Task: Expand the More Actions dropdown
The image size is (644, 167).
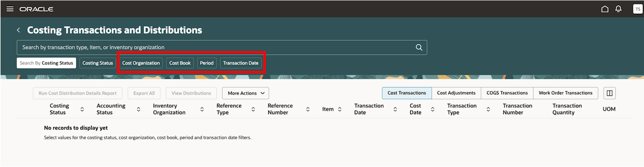Action: (246, 93)
